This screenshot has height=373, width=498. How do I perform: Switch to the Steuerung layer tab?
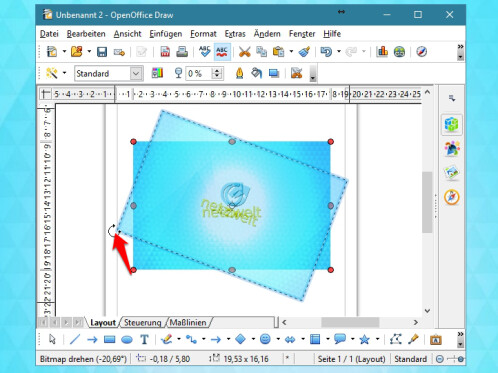click(143, 322)
